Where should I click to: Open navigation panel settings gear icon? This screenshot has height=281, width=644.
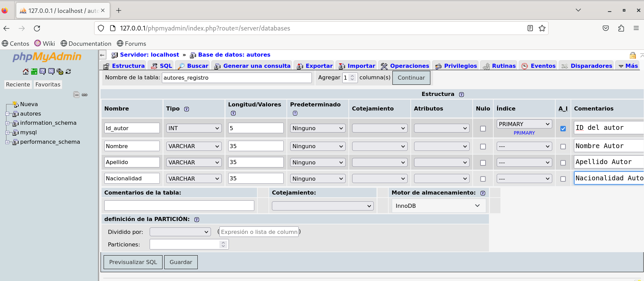pyautogui.click(x=60, y=72)
